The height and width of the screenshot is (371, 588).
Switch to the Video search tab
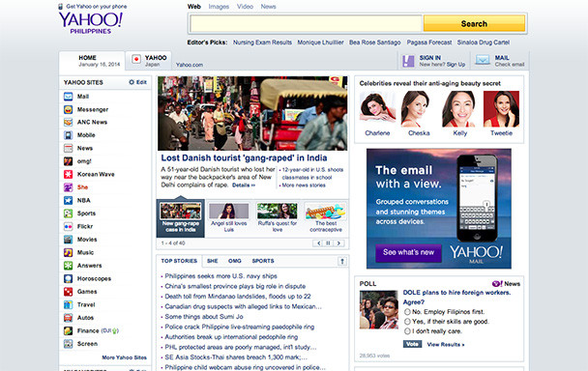245,7
